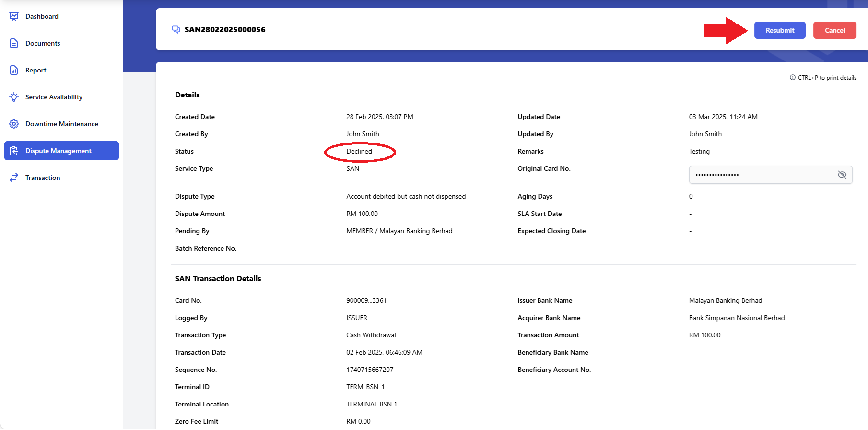The height and width of the screenshot is (430, 868).
Task: Click the 'Details' section heading
Action: (x=187, y=95)
